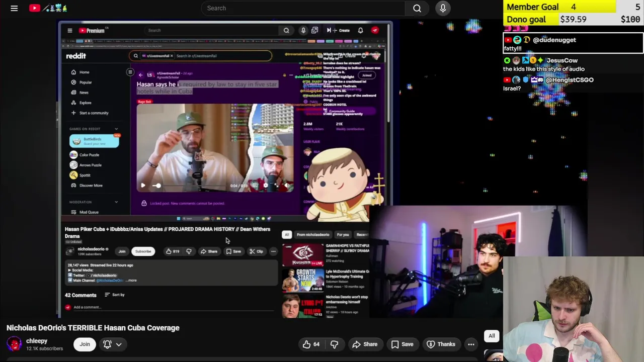Click the Thanks button
The image size is (644, 362).
pyautogui.click(x=441, y=344)
